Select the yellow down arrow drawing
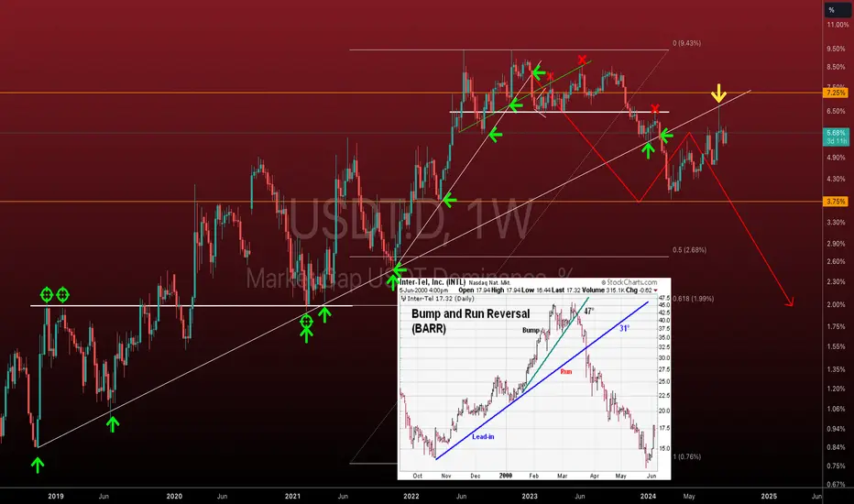 [x=718, y=93]
